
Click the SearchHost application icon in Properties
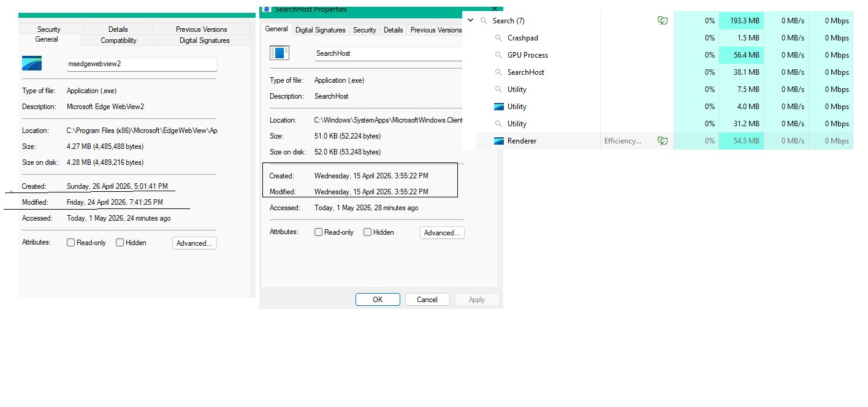click(280, 53)
